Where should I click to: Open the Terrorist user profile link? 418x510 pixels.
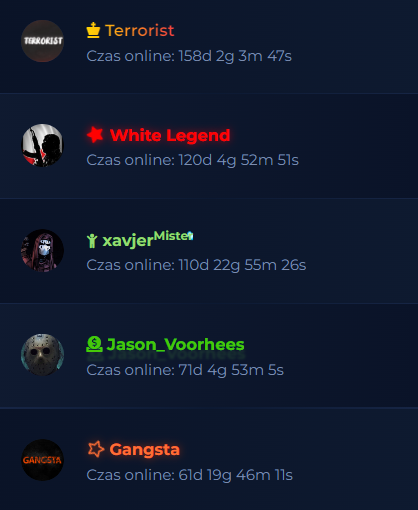coord(139,31)
